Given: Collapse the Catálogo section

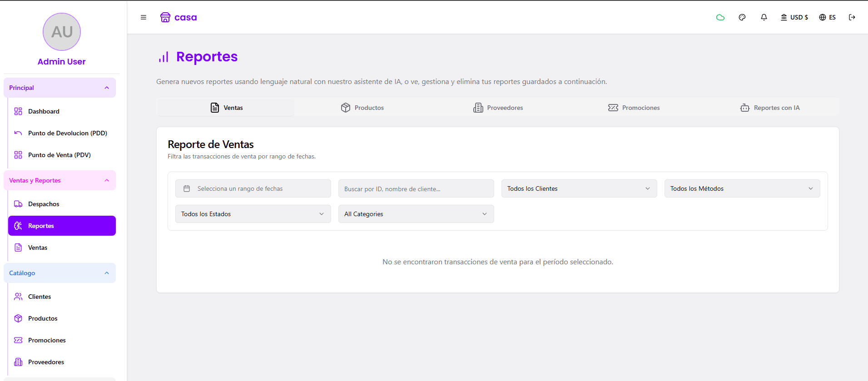Looking at the screenshot, I should pos(60,273).
